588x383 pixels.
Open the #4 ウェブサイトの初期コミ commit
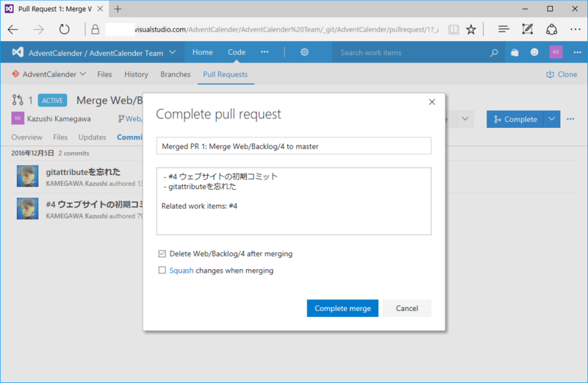coord(94,204)
